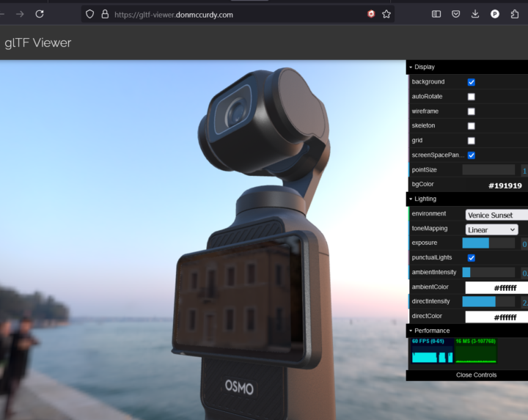Open the downloads arrow icon
Screen dimensions: 528x420
(x=475, y=14)
